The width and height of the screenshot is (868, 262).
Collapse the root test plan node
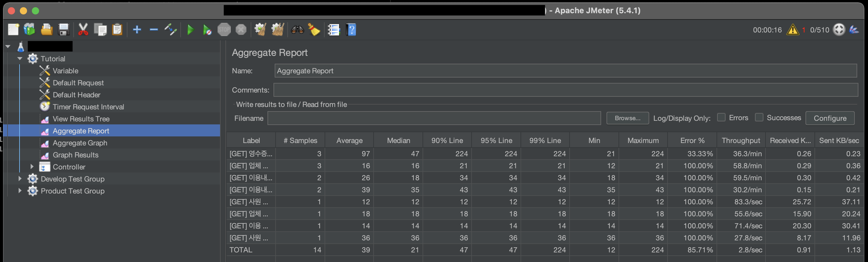(8, 47)
